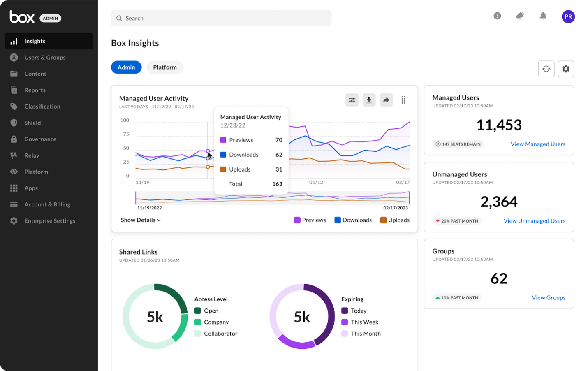The image size is (588, 371).
Task: Open Users & Groups in sidebar
Action: [x=45, y=58]
